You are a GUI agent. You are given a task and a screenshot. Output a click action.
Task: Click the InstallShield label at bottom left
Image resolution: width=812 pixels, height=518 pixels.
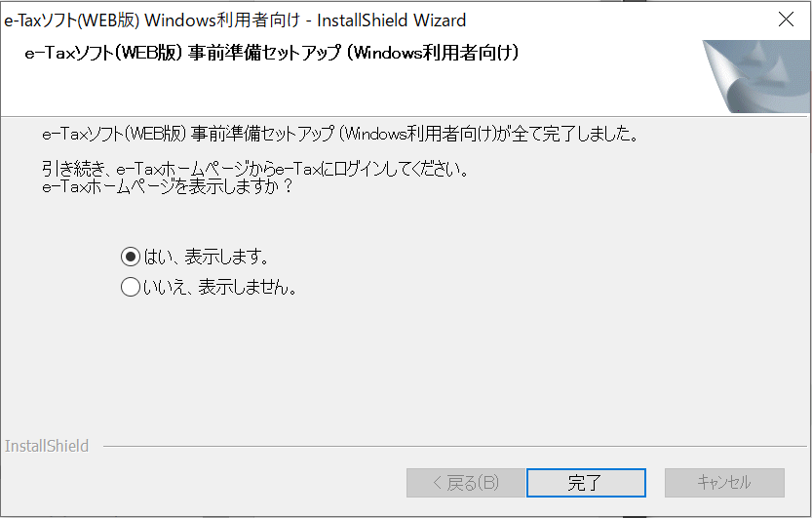47,446
